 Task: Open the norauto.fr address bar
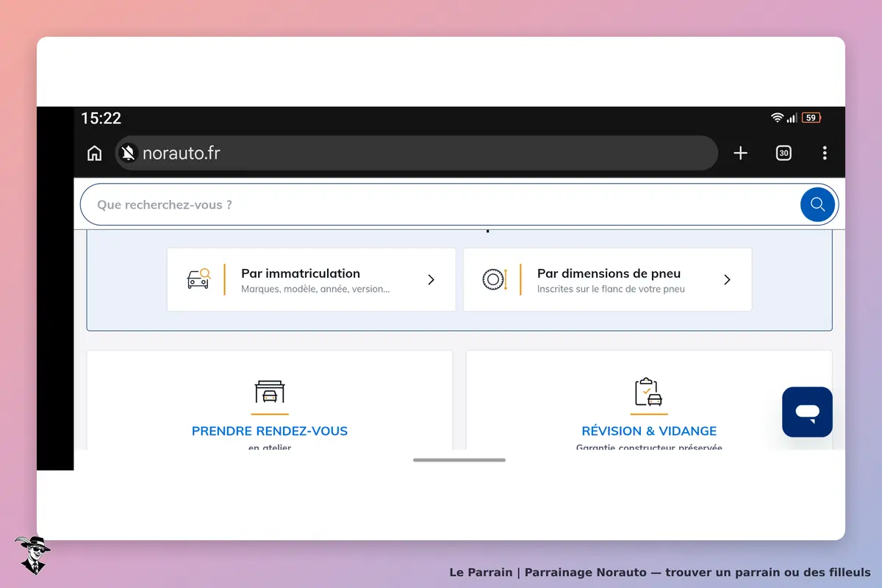tap(416, 153)
